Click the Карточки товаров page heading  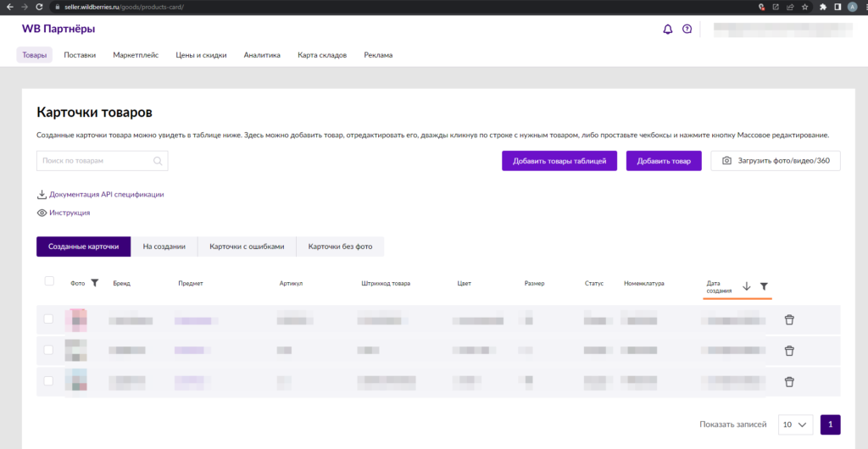[x=94, y=113]
